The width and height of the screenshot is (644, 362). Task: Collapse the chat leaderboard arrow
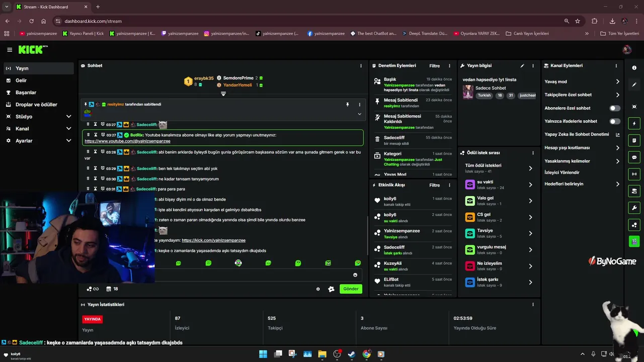(x=223, y=94)
